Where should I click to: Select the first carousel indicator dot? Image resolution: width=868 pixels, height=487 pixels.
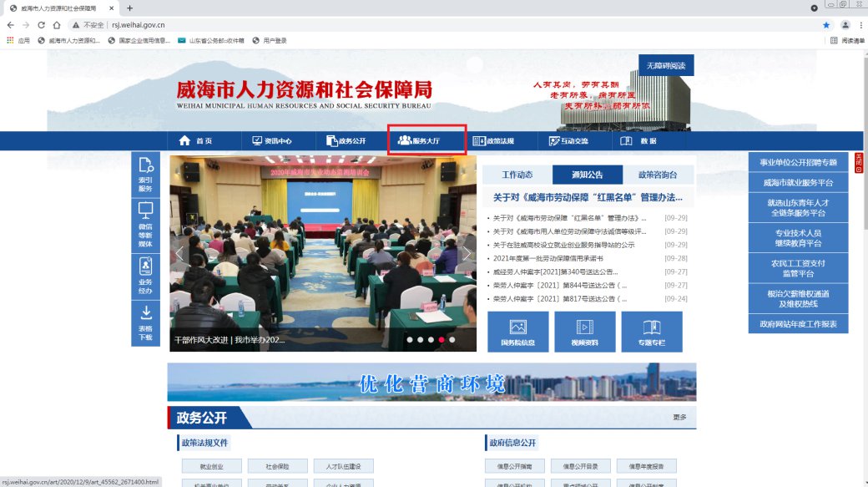(410, 340)
